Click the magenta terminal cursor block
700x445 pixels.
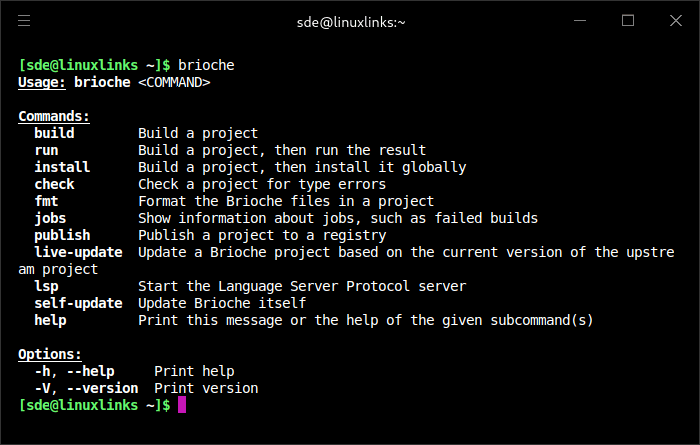tap(182, 405)
